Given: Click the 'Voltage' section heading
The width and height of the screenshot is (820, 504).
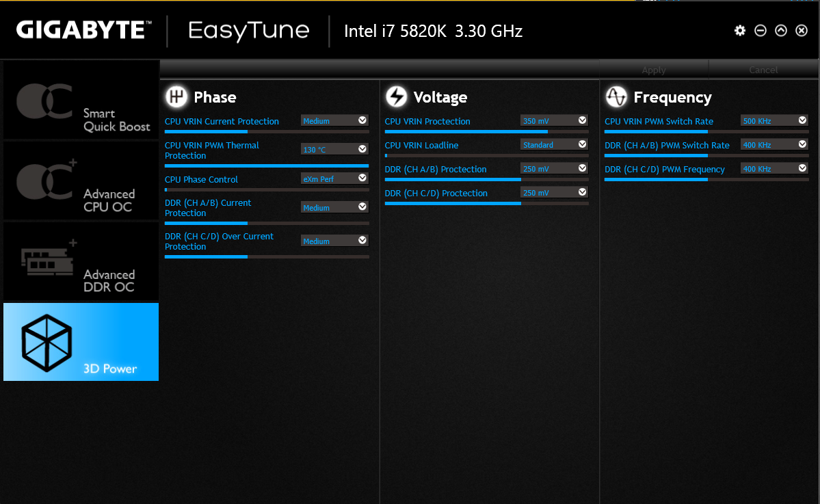Looking at the screenshot, I should 440,97.
